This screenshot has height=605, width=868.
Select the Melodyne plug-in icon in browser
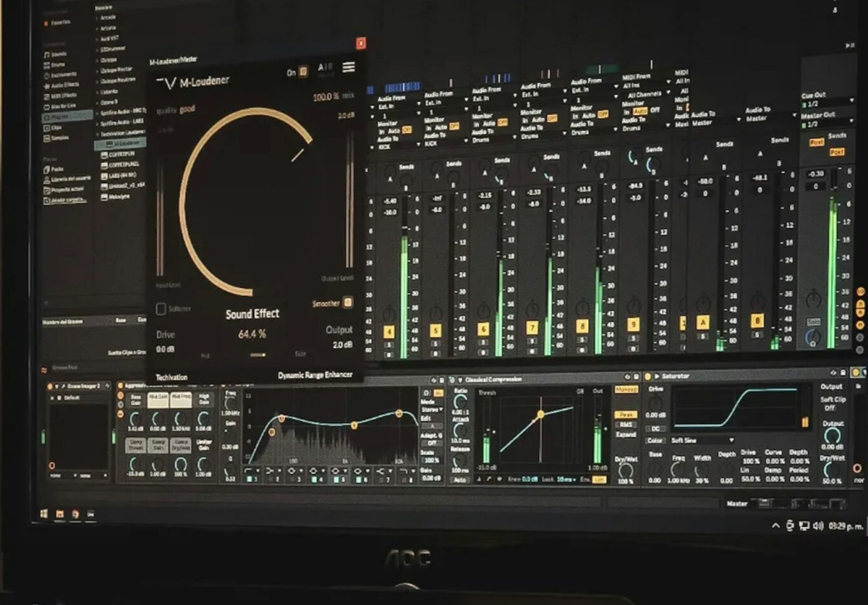click(104, 197)
